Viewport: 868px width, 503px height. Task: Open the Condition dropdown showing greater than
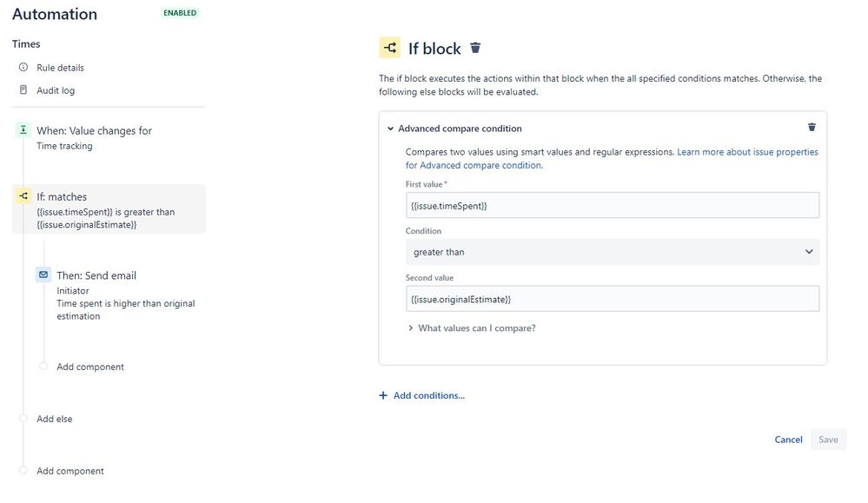[x=613, y=252]
